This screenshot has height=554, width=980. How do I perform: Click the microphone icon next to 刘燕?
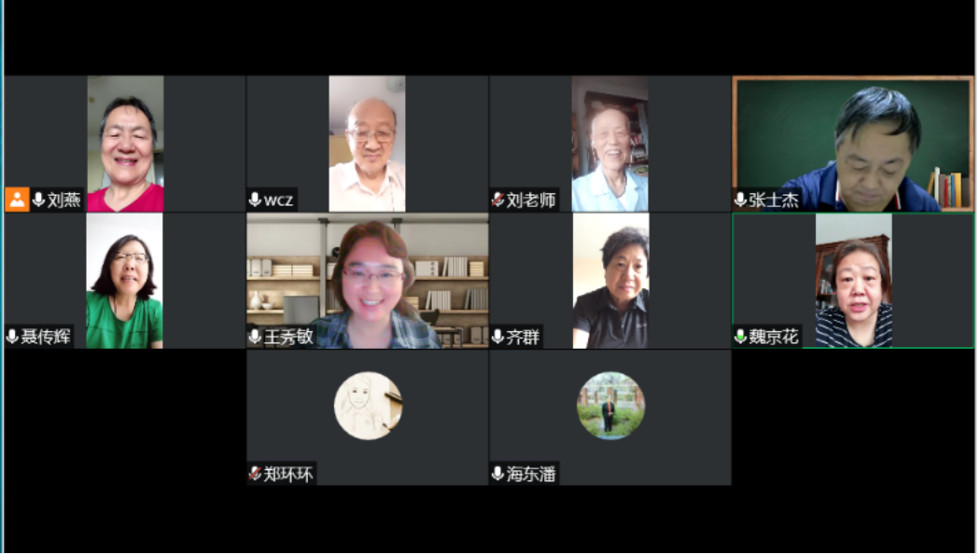point(39,200)
